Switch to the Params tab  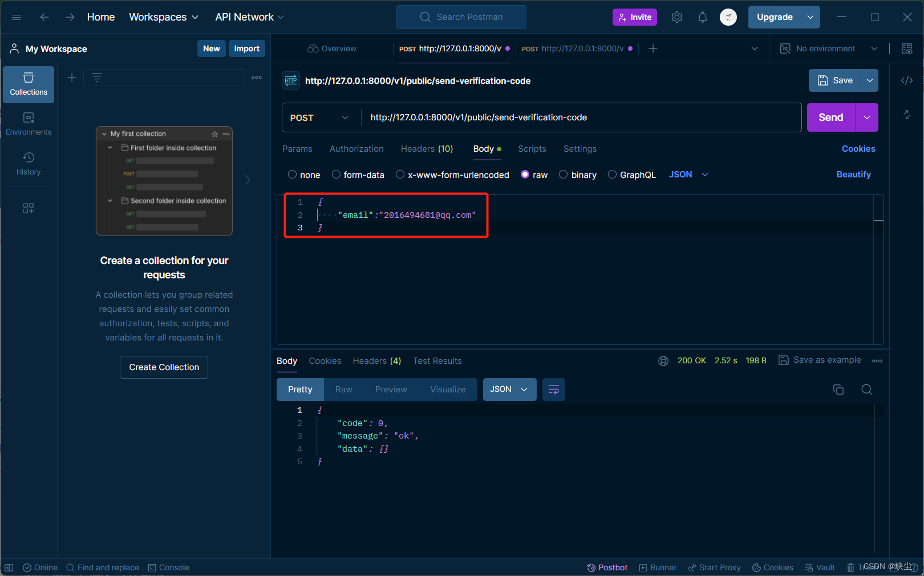(x=297, y=149)
